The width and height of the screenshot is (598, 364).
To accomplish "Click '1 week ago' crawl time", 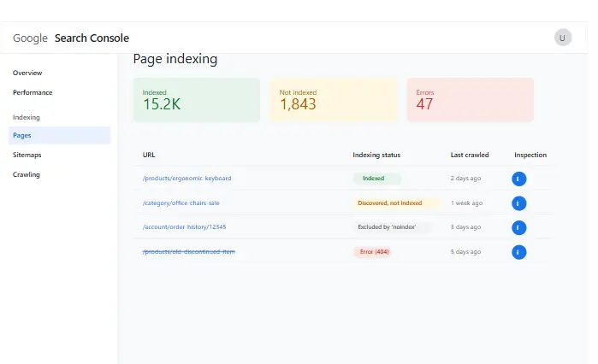I will pyautogui.click(x=466, y=203).
